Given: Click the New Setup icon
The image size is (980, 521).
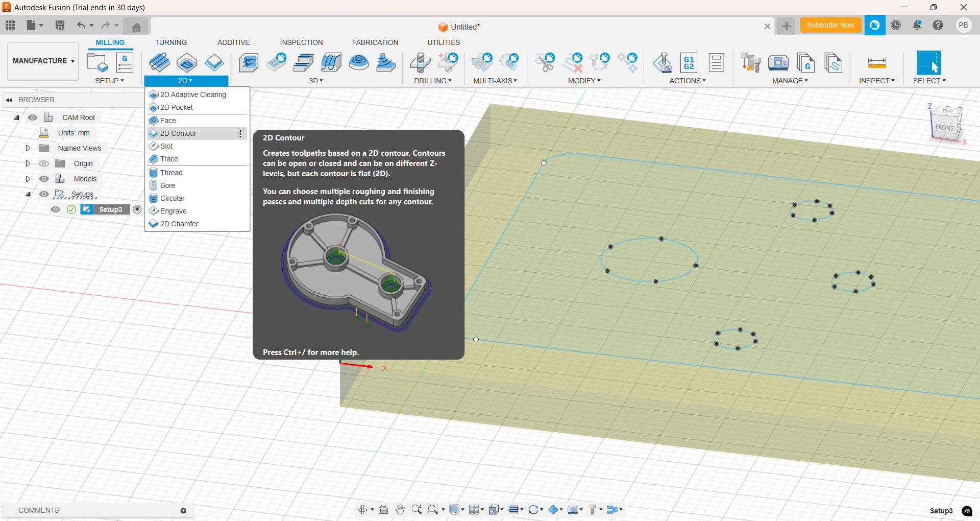Looking at the screenshot, I should 97,63.
